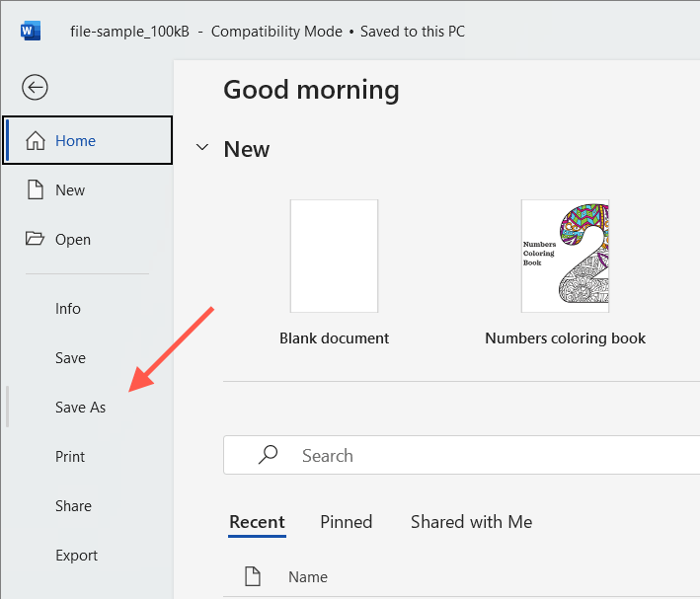Open the Print page
Screen dimensions: 700x599
click(x=70, y=457)
